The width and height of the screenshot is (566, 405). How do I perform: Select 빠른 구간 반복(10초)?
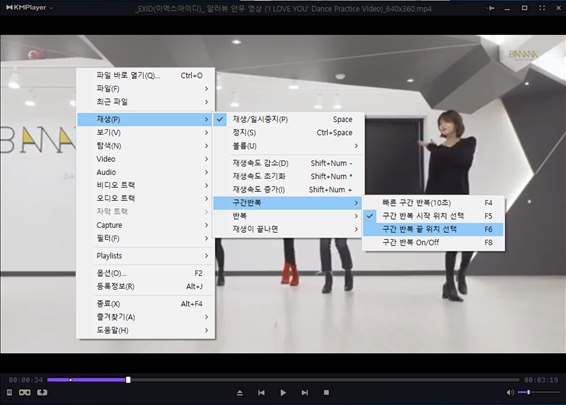click(433, 203)
